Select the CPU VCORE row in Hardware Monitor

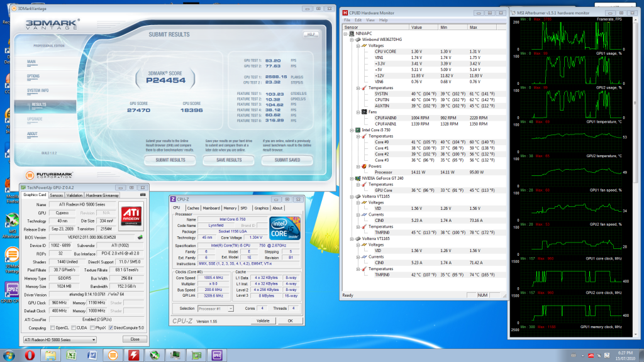(425, 52)
